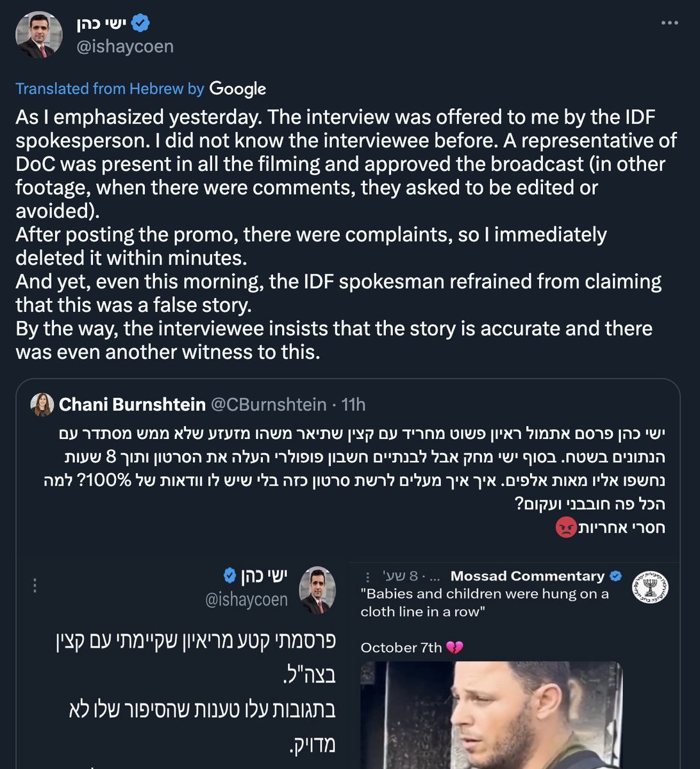The image size is (700, 769).
Task: Click the Google logo
Action: coord(237,88)
